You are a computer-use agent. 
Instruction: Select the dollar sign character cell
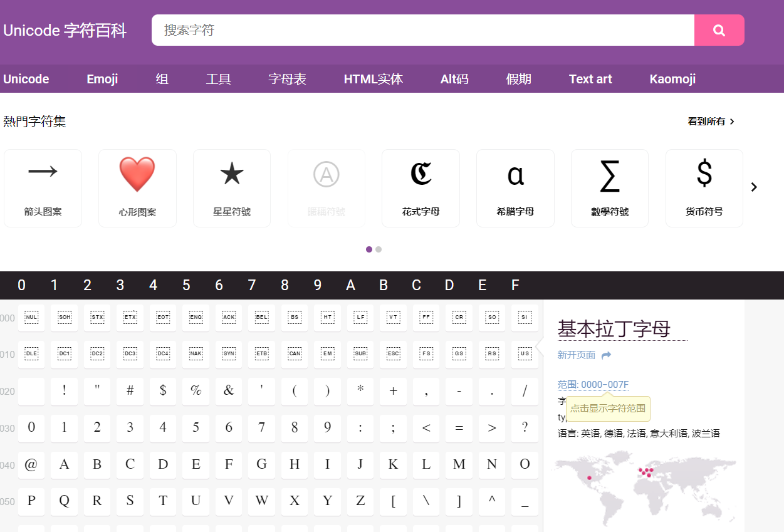pyautogui.click(x=163, y=391)
